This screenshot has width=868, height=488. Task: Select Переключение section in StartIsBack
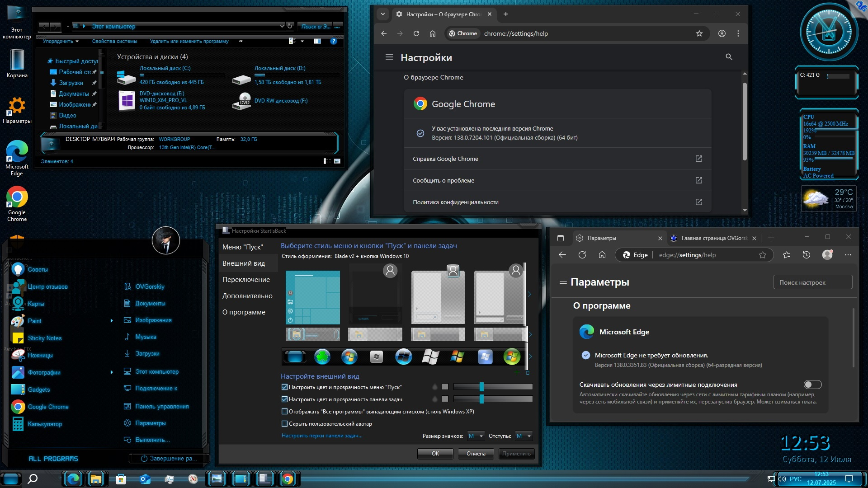246,280
